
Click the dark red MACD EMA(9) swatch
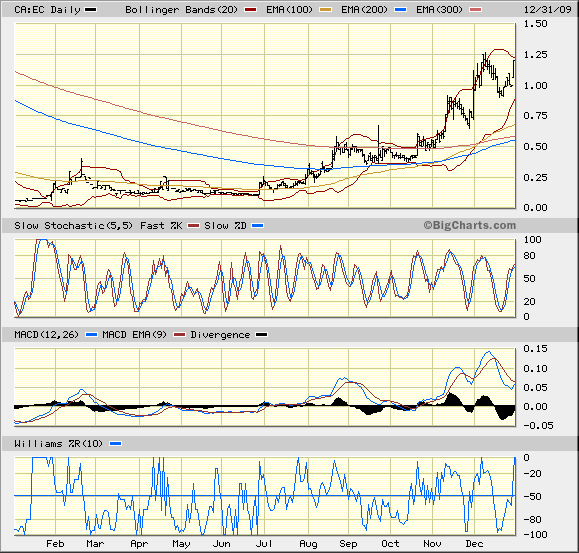[x=179, y=335]
